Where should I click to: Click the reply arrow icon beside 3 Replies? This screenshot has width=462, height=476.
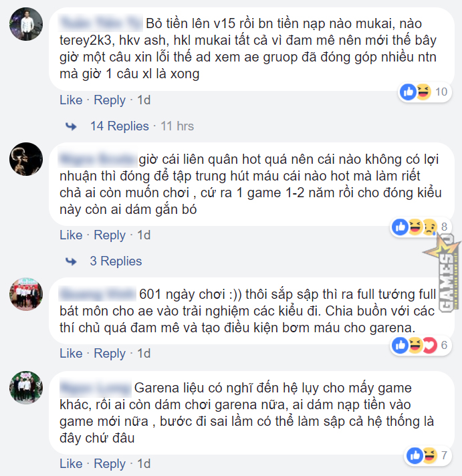pos(71,261)
